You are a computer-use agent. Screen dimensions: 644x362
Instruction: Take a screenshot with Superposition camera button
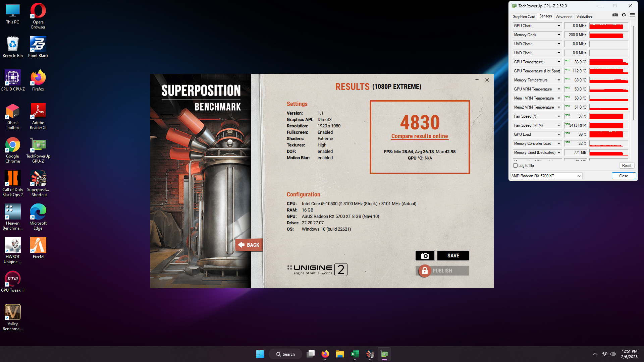pyautogui.click(x=425, y=256)
